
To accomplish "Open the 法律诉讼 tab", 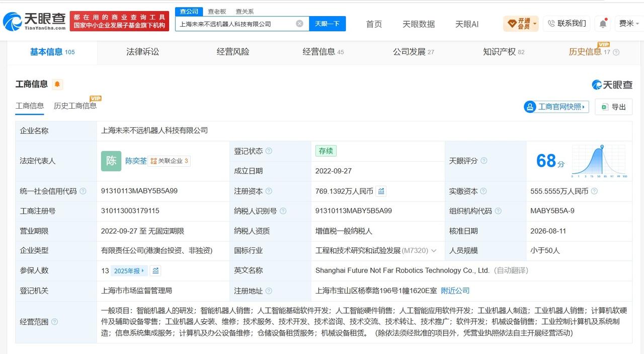I will [x=142, y=52].
